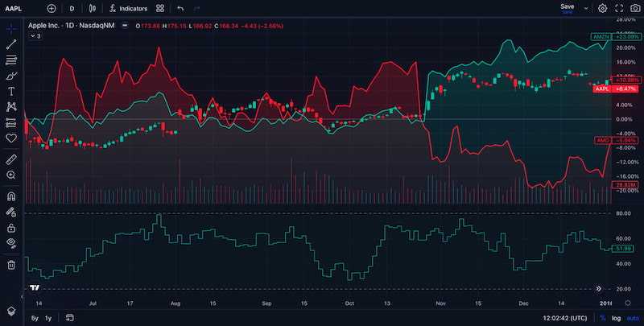Click the AAPL symbol search field

[x=14, y=8]
